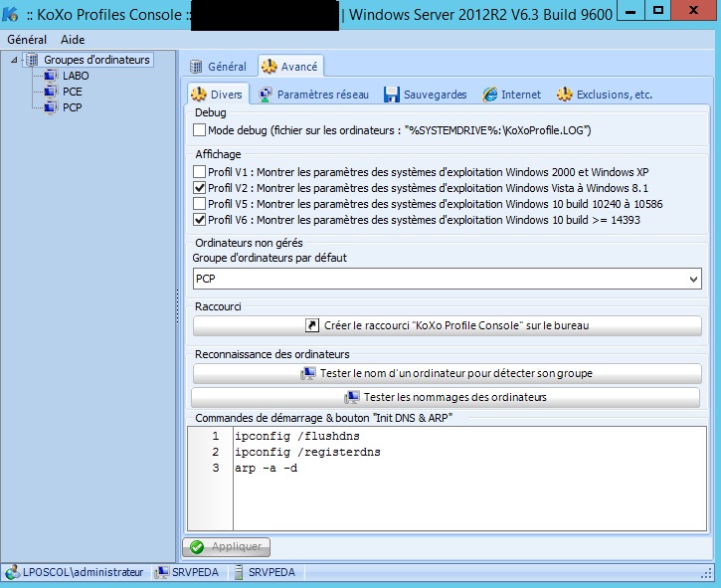Switch to the Général tab
This screenshot has height=588, width=721.
[x=219, y=67]
